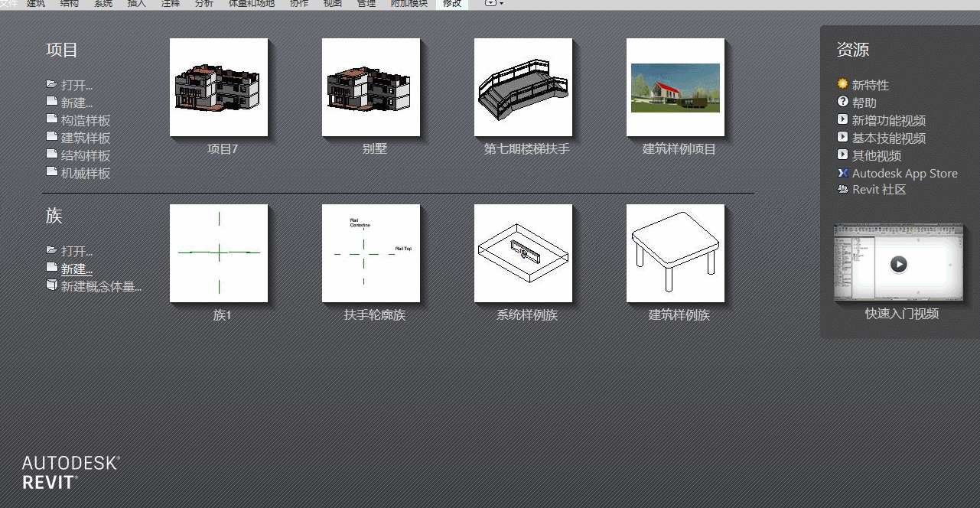Open the 别墅 recent project thumbnail

(371, 87)
